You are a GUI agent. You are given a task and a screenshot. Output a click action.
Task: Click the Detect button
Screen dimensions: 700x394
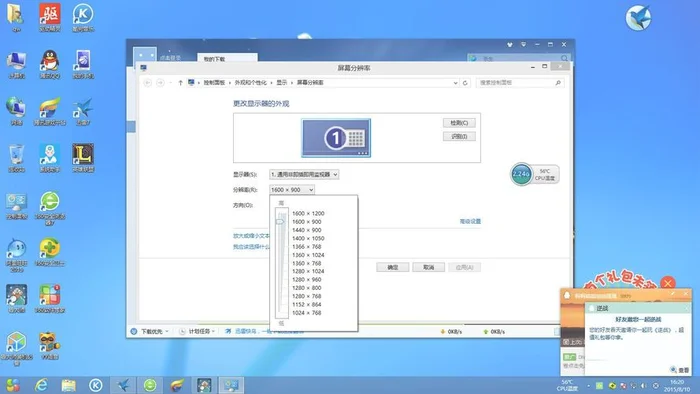coord(459,123)
